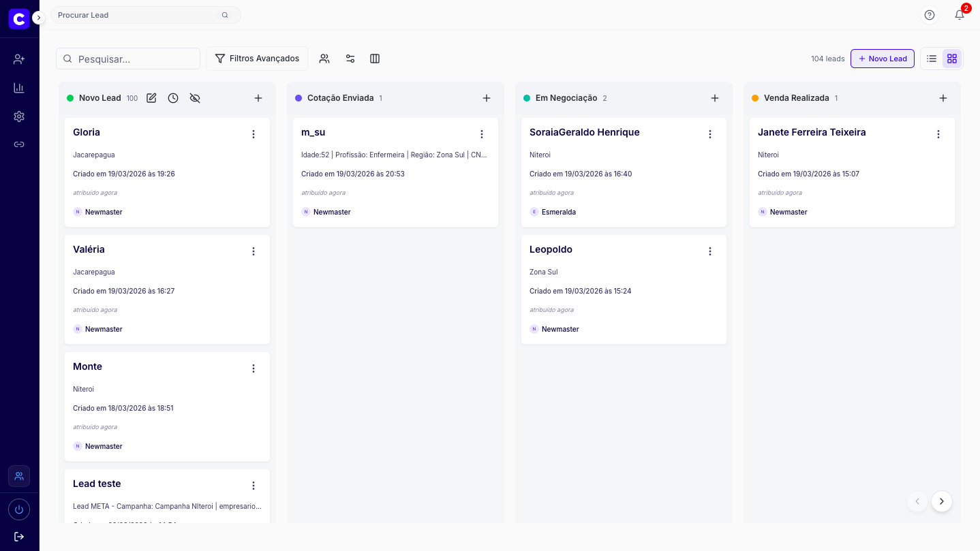The image size is (980, 551).
Task: Click the Pesquisar search field
Action: point(128,59)
